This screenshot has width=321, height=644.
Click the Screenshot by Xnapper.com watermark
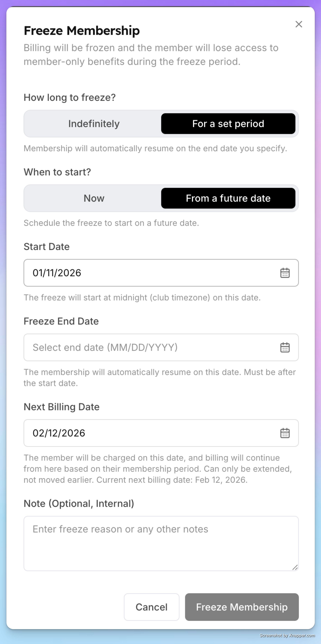coord(287,635)
